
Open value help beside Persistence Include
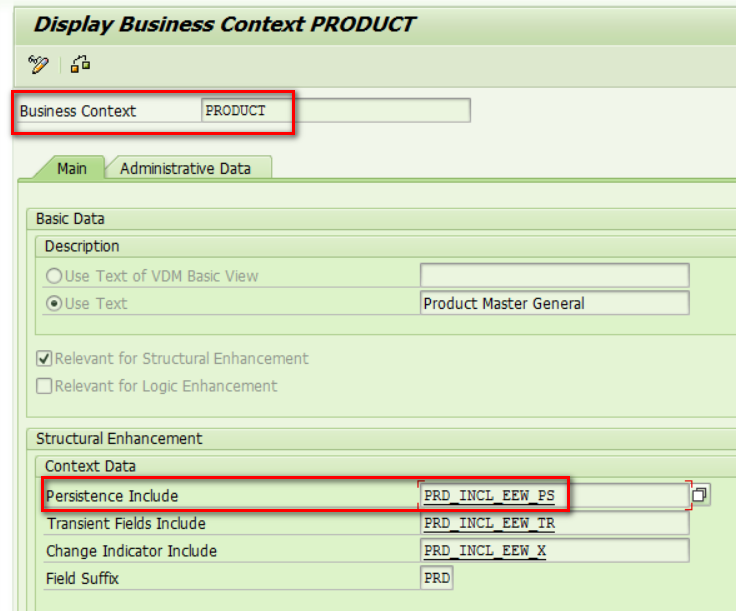coord(699,495)
